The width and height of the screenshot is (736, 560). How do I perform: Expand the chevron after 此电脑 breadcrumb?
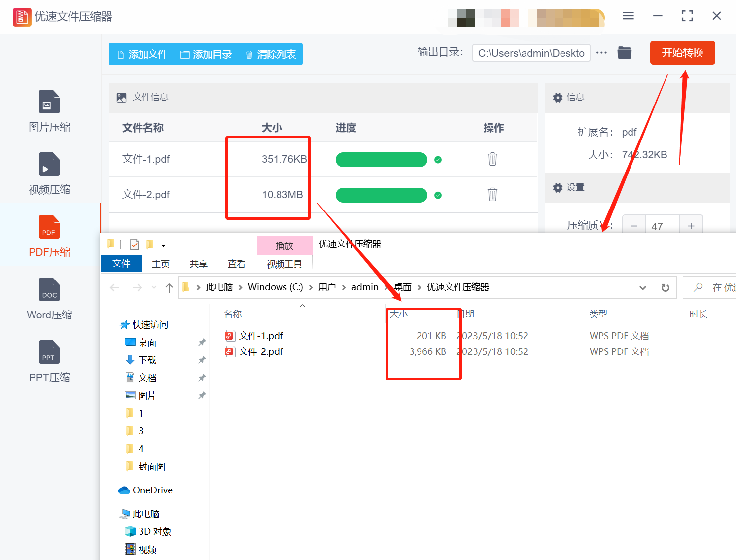point(241,287)
